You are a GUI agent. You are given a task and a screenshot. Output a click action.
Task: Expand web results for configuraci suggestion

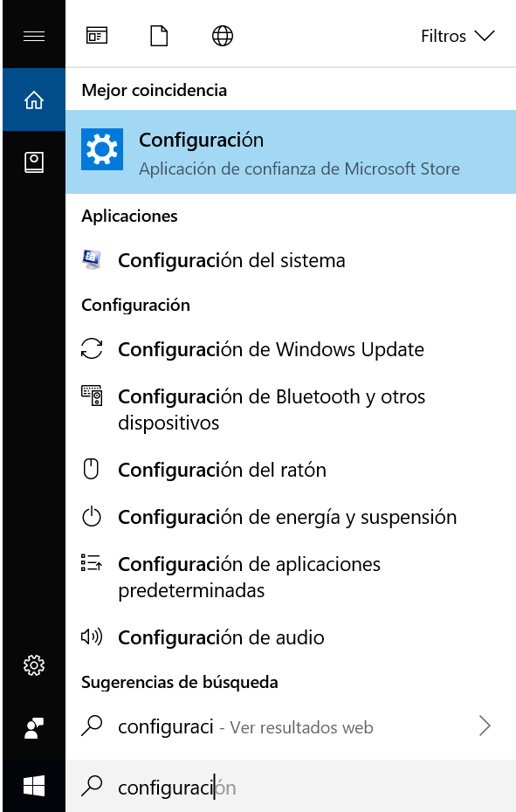[485, 726]
